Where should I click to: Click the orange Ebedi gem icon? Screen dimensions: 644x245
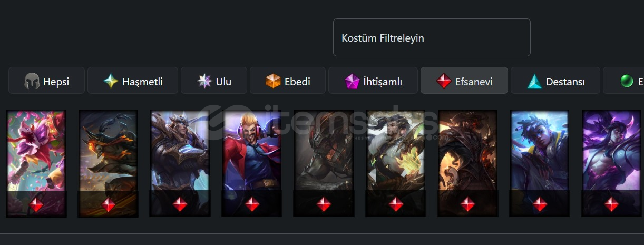[273, 81]
